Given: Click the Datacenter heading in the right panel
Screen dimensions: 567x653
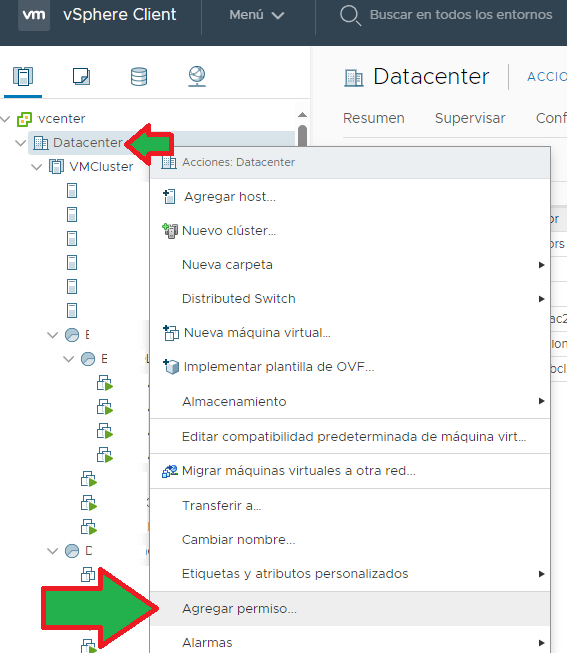Looking at the screenshot, I should pos(431,77).
